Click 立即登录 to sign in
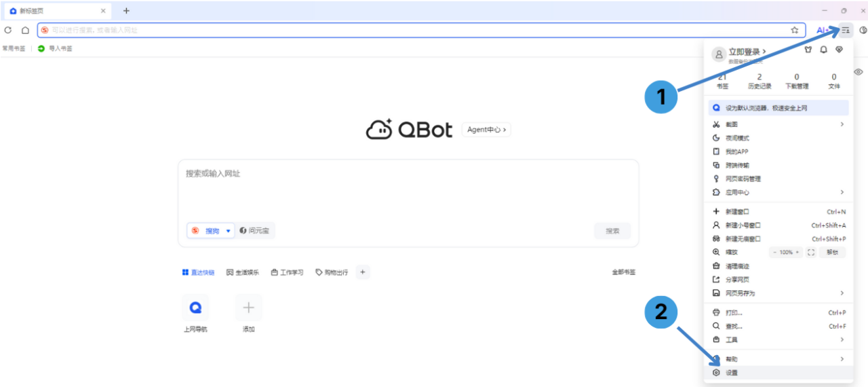The height and width of the screenshot is (387, 868). 747,52
